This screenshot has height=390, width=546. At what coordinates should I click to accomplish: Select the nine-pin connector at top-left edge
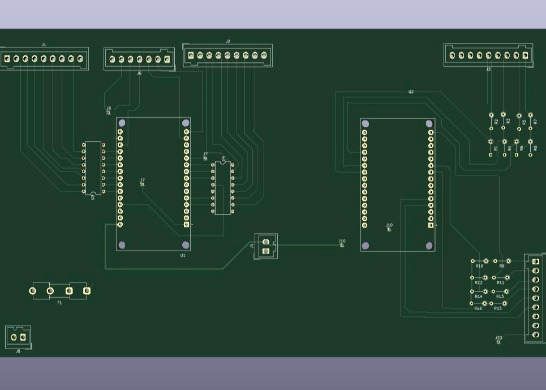click(x=44, y=58)
